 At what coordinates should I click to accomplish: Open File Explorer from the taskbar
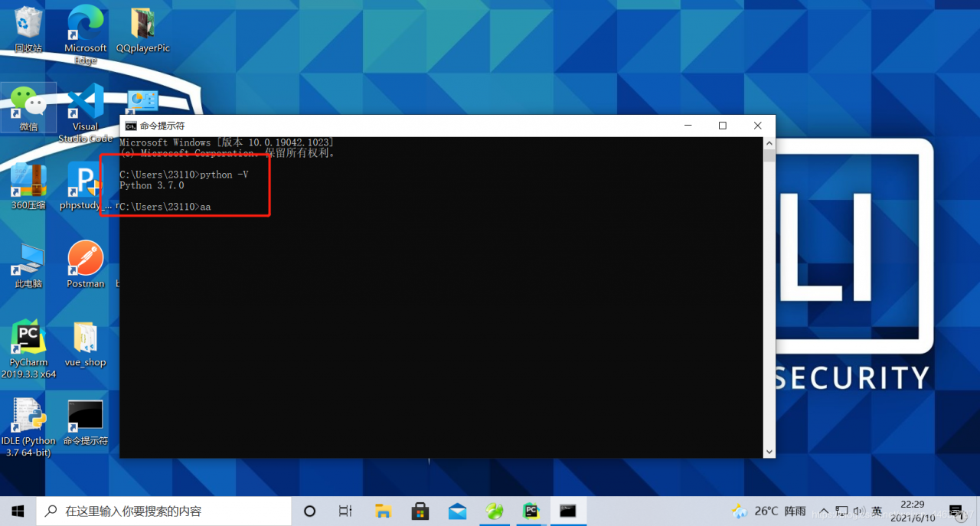coord(383,511)
